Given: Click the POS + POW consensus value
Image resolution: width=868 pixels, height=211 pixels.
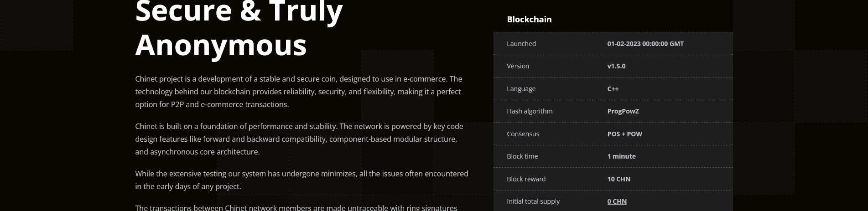Looking at the screenshot, I should pyautogui.click(x=625, y=134).
